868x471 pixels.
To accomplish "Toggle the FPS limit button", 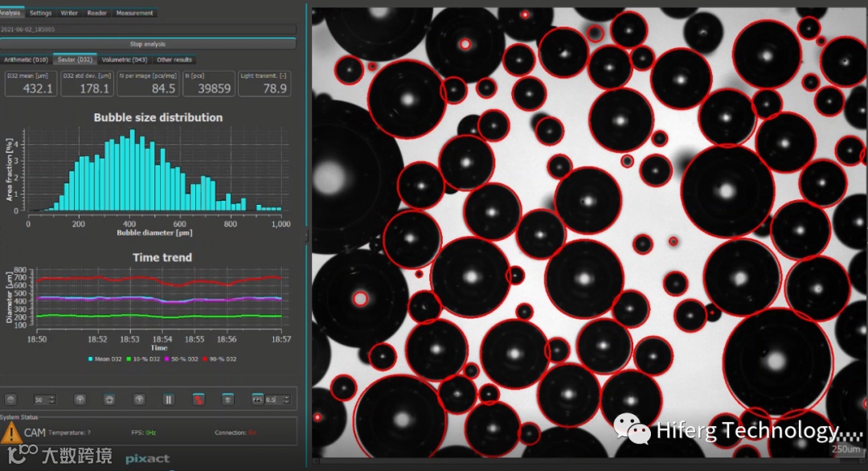I will [x=257, y=399].
